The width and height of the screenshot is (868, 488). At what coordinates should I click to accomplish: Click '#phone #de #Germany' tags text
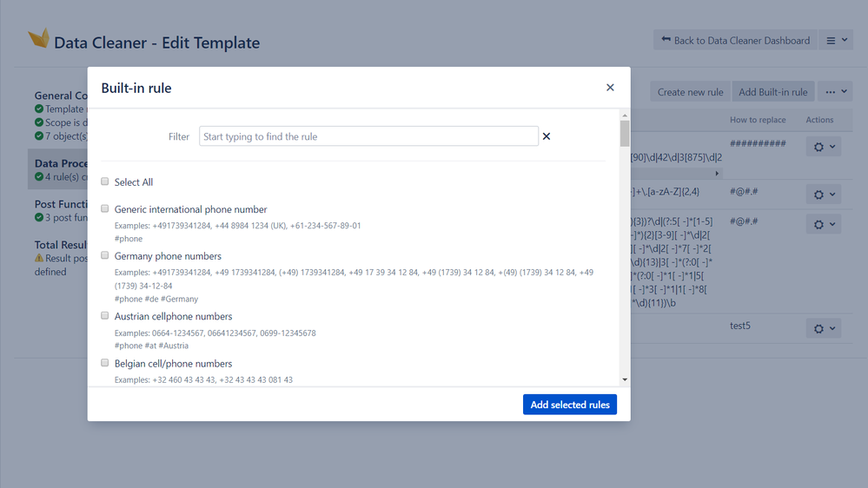click(x=156, y=299)
